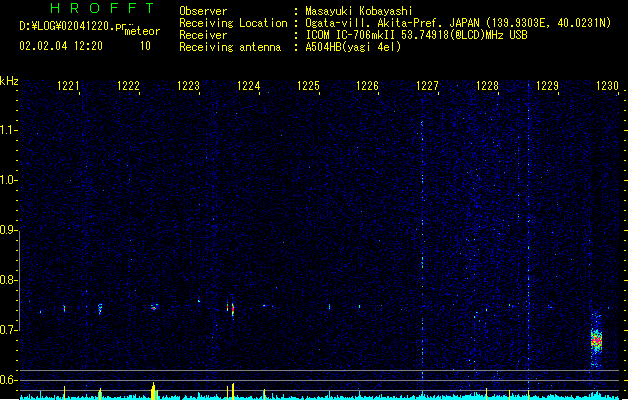629x400 pixels.
Task: Click the 'Receiver' field label
Action: coord(203,35)
